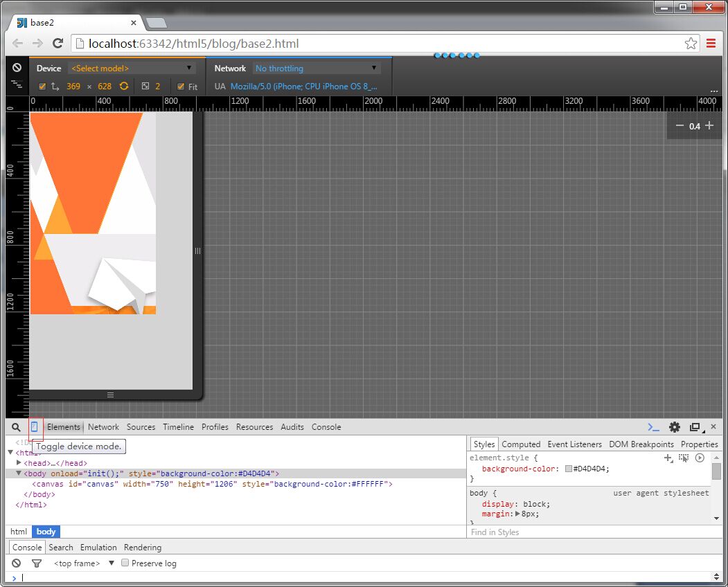Click the clear console icon
728x587 pixels.
click(x=16, y=563)
